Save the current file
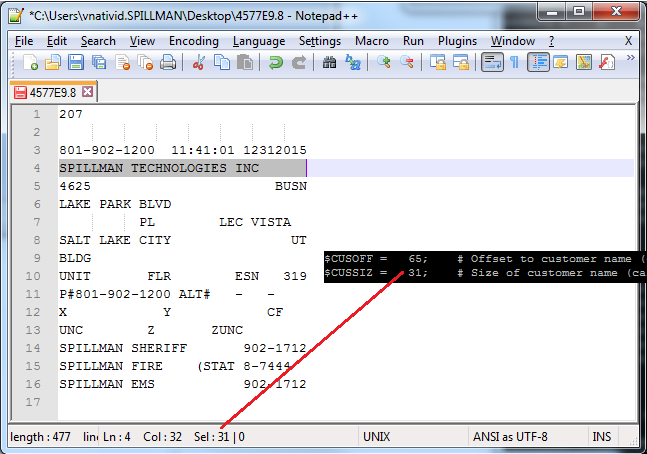 [76, 62]
